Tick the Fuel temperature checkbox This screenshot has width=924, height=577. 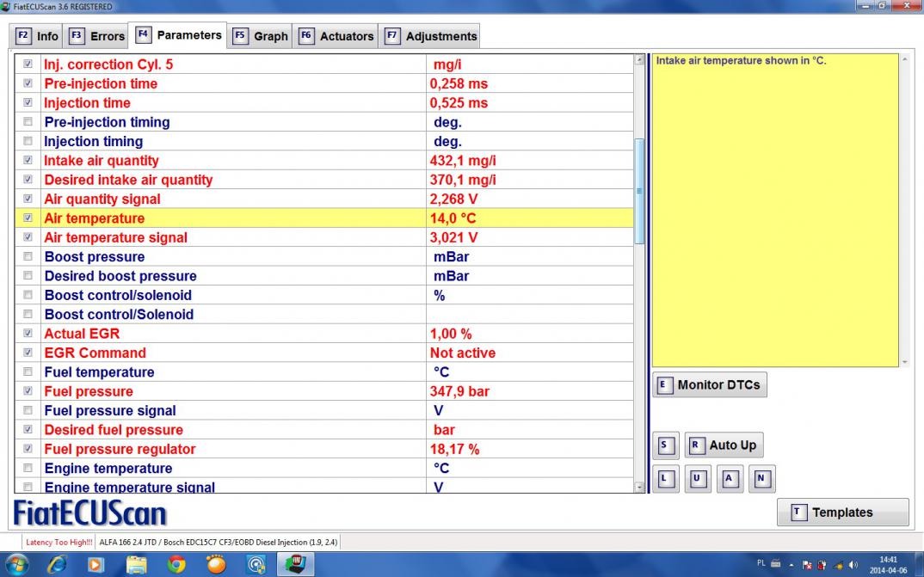pyautogui.click(x=28, y=372)
